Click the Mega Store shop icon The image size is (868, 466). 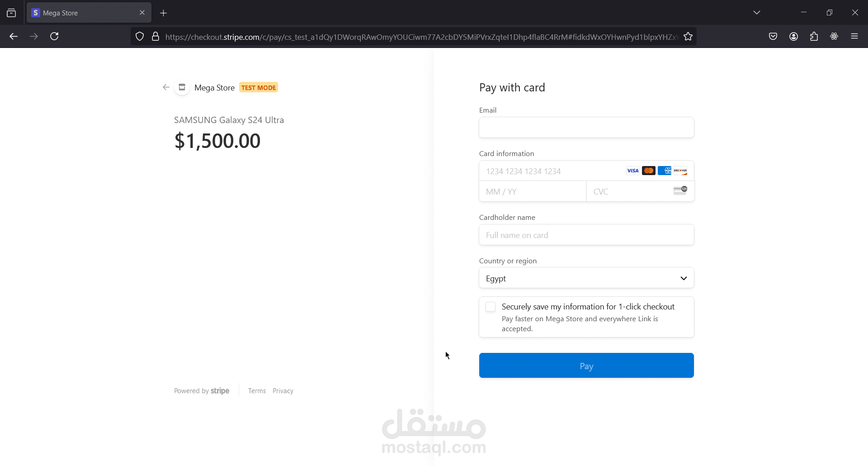(x=182, y=87)
